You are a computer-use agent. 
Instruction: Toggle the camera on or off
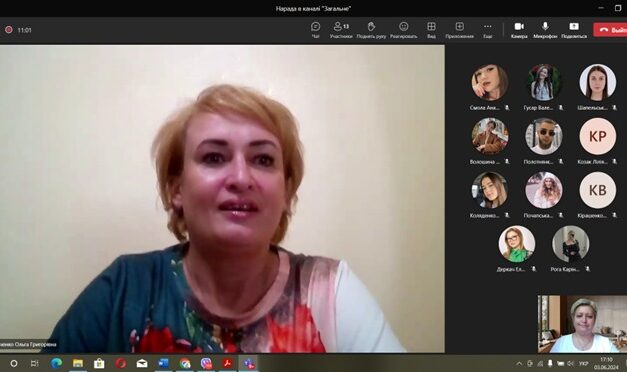click(519, 30)
